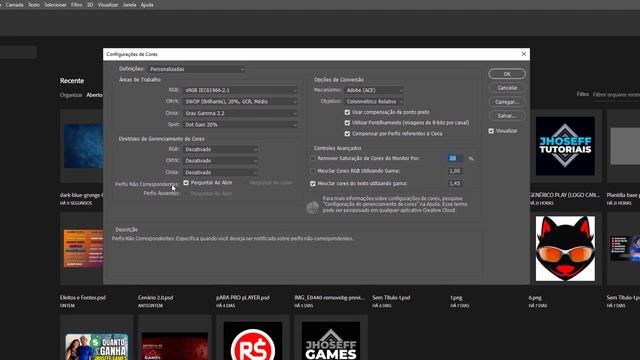Open the dark-blue-grunge recent file thumbnail
The width and height of the screenshot is (640, 360).
coord(83,146)
